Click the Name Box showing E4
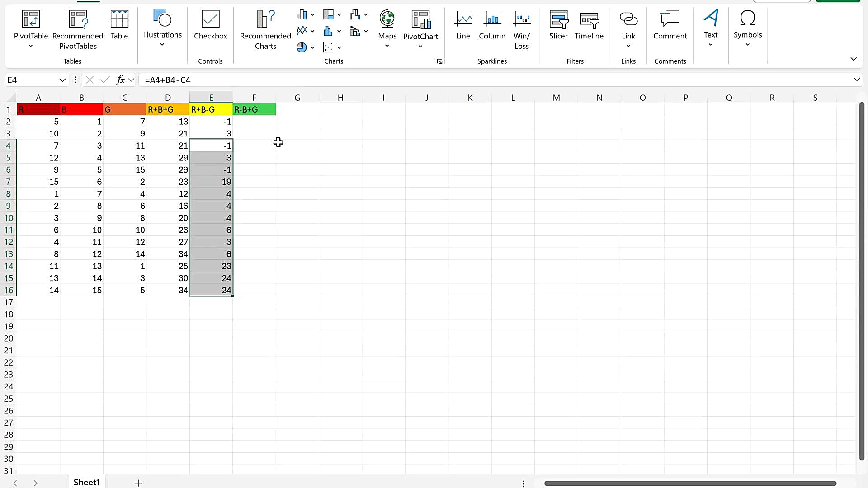 point(32,80)
